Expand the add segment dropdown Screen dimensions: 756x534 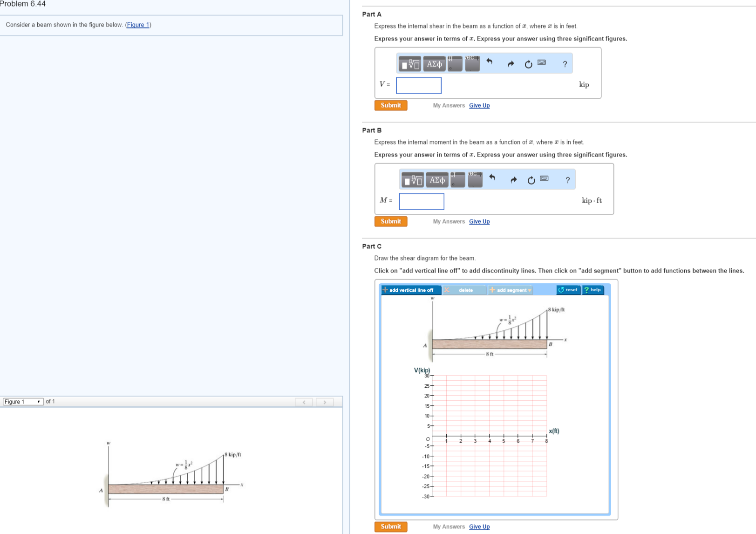510,290
